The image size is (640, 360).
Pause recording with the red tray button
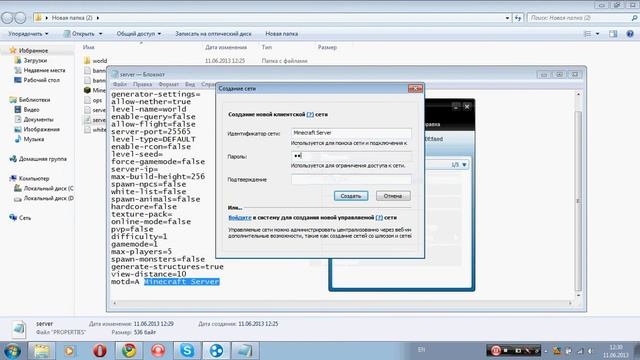pos(495,351)
